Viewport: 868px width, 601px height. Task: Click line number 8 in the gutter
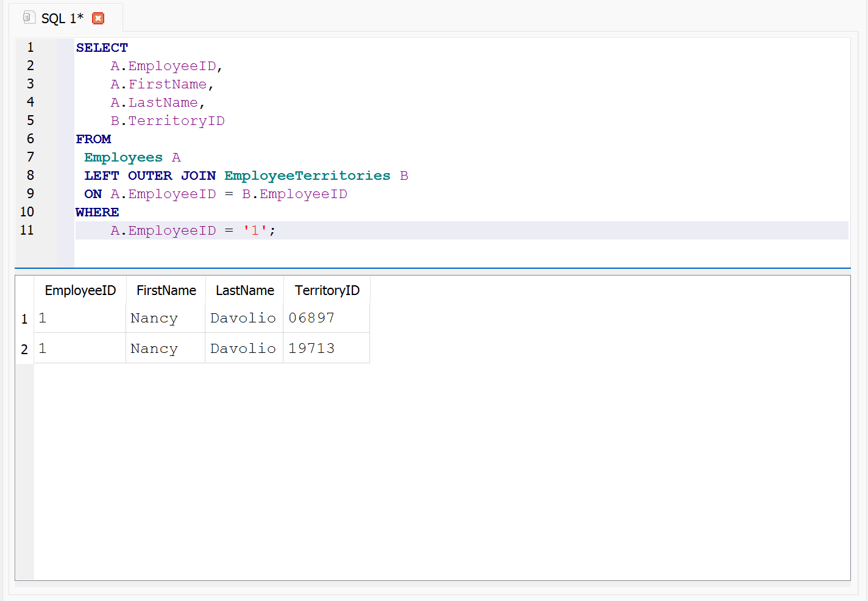[30, 176]
